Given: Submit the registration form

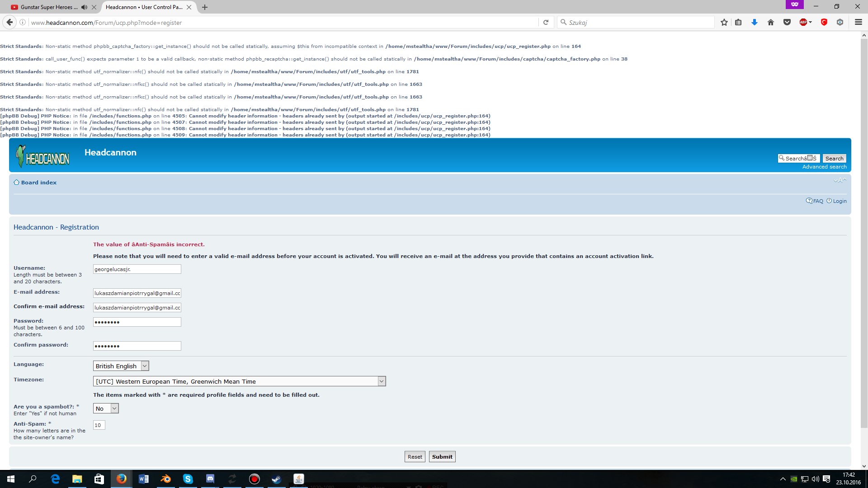Looking at the screenshot, I should point(442,457).
